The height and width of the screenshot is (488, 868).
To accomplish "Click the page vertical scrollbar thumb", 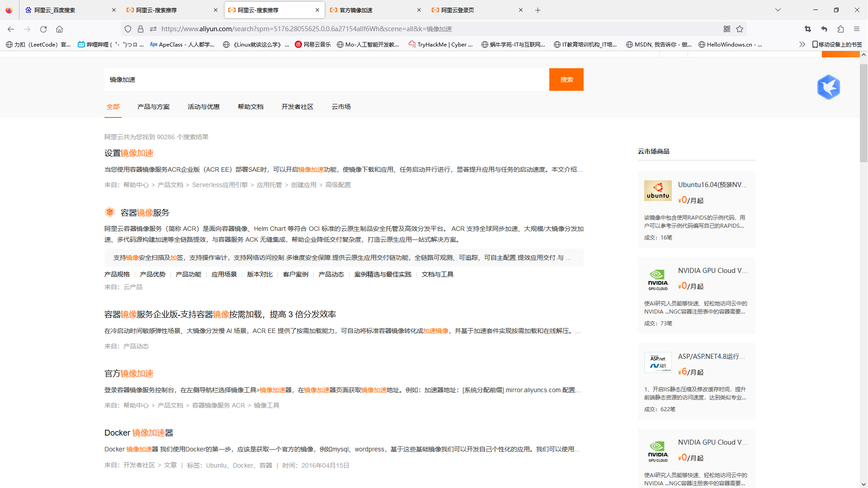I will click(x=863, y=113).
